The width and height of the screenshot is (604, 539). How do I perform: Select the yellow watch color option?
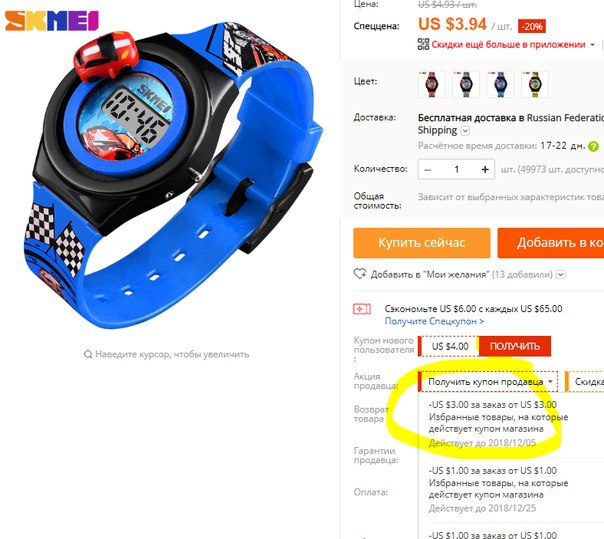click(534, 84)
